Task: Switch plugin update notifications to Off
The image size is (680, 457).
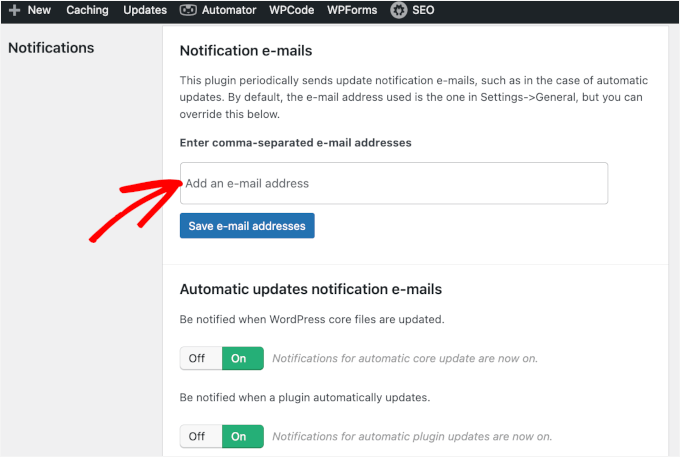Action: coord(197,436)
